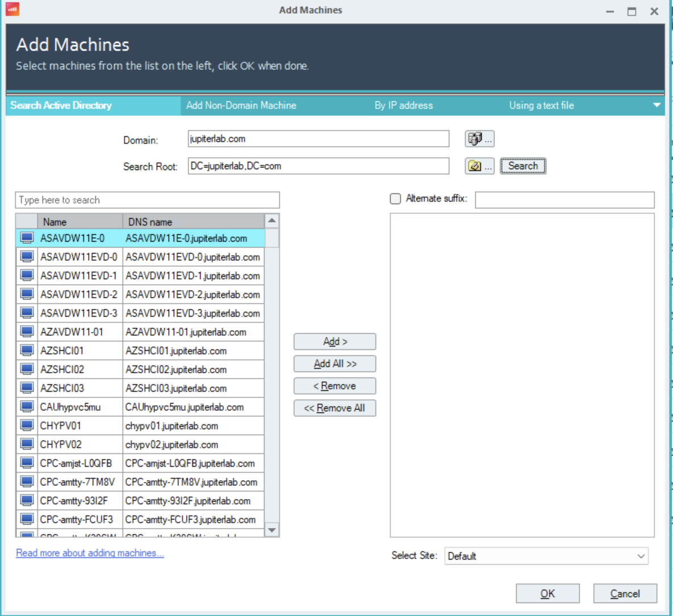The image size is (673, 616).
Task: Click the Alternate suffix text field
Action: tap(565, 200)
